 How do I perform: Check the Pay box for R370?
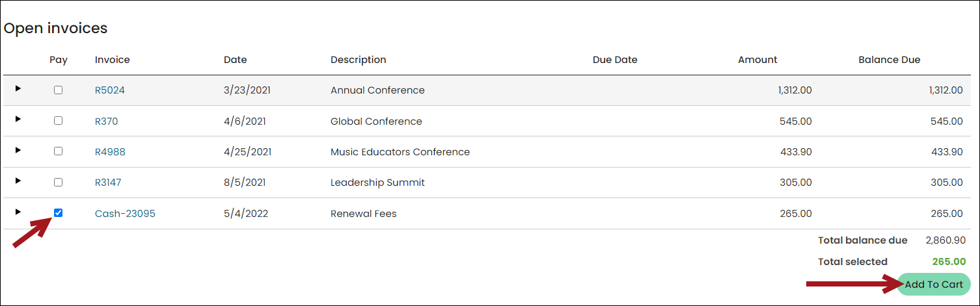(x=59, y=121)
